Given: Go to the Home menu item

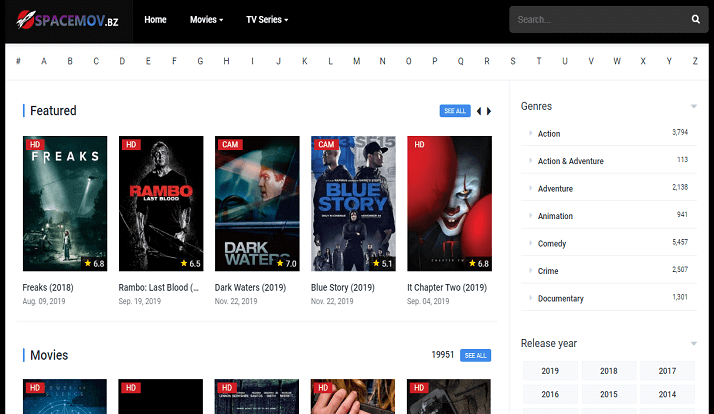Looking at the screenshot, I should [155, 20].
